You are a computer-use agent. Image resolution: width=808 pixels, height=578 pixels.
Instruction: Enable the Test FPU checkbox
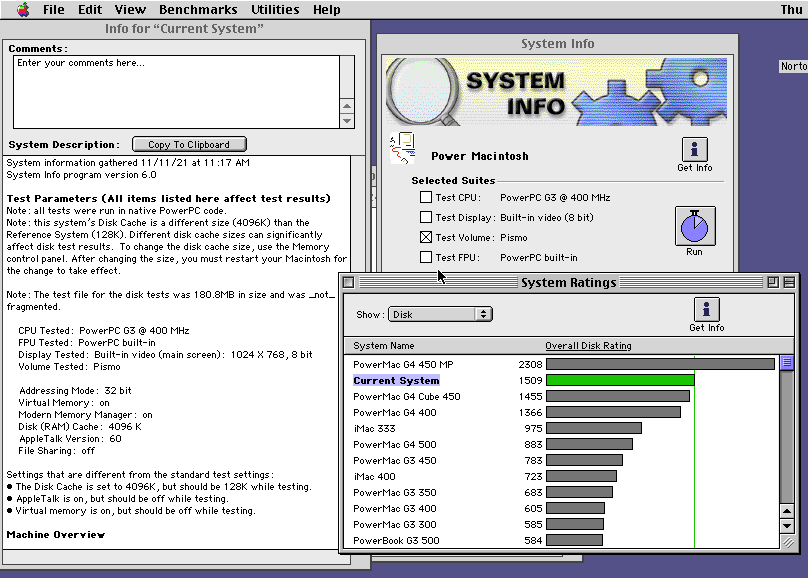[x=426, y=257]
